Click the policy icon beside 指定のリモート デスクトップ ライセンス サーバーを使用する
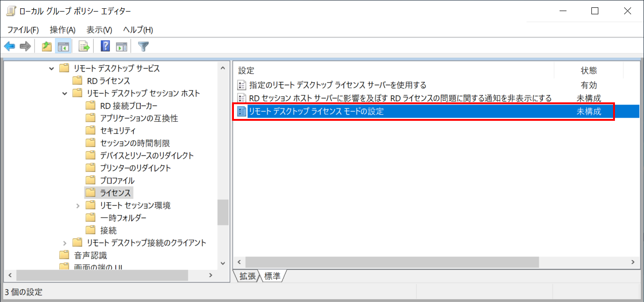 [x=242, y=85]
